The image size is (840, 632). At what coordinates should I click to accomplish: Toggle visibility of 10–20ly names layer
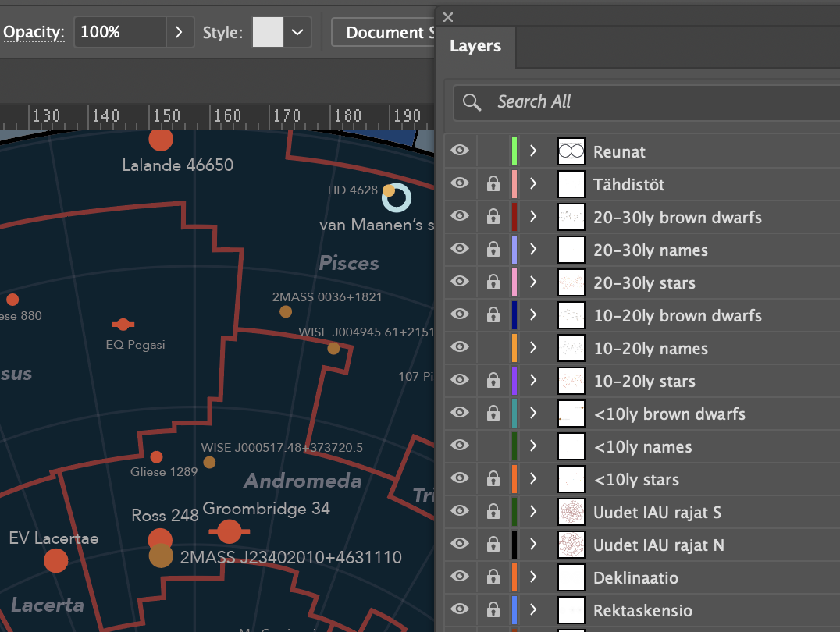[460, 346]
